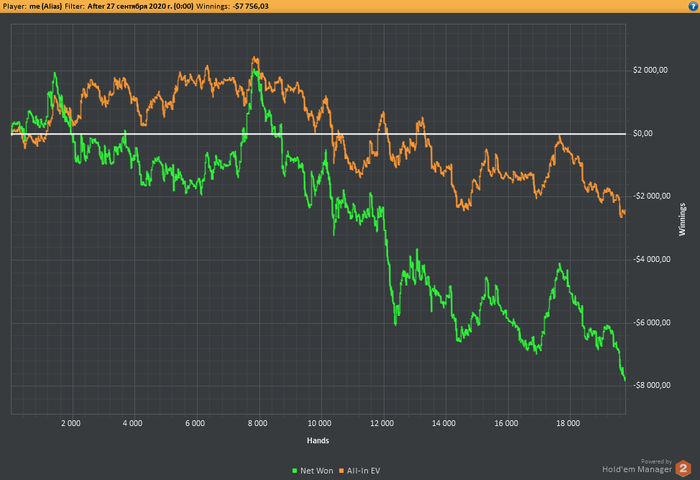The width and height of the screenshot is (700, 480).
Task: Select the 10 000 hands axis label
Action: (320, 423)
